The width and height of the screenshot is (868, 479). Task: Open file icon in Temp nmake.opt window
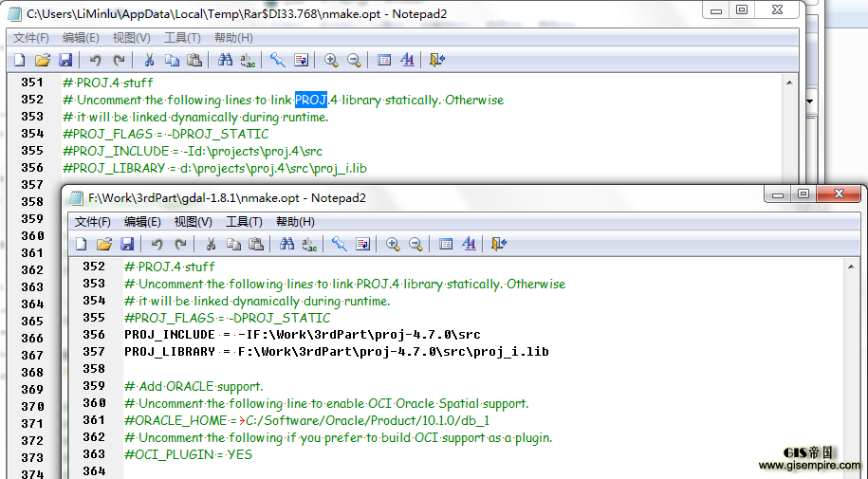click(43, 60)
